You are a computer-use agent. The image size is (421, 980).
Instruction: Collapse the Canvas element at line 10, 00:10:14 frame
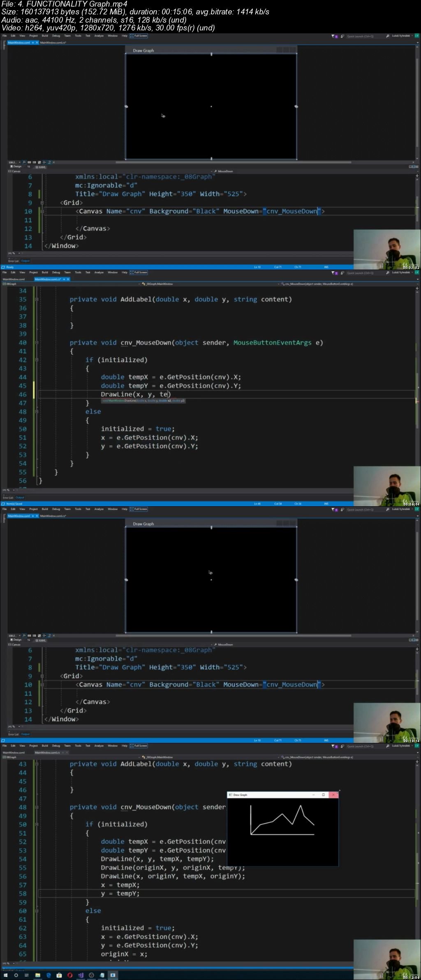[x=42, y=685]
